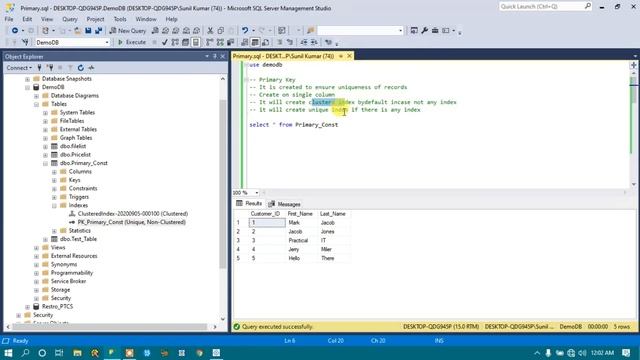Click Refresh icon in Object Explorer
The image size is (640, 360).
81,68
